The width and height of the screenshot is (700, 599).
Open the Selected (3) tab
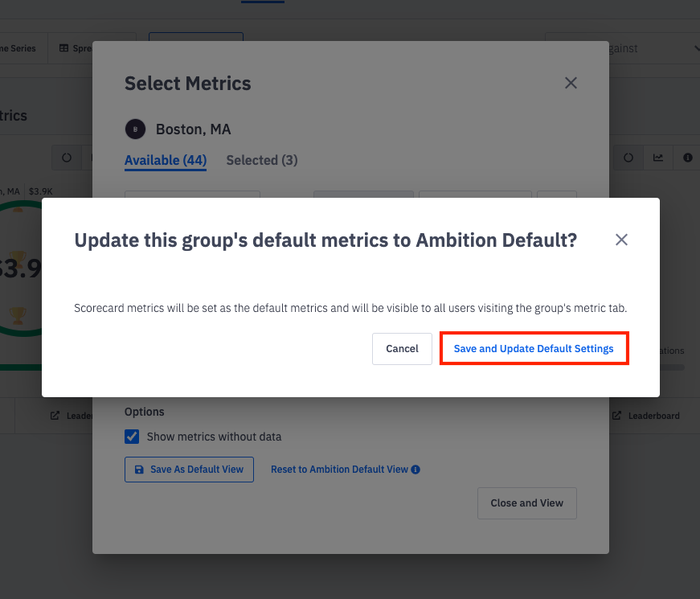click(x=262, y=160)
